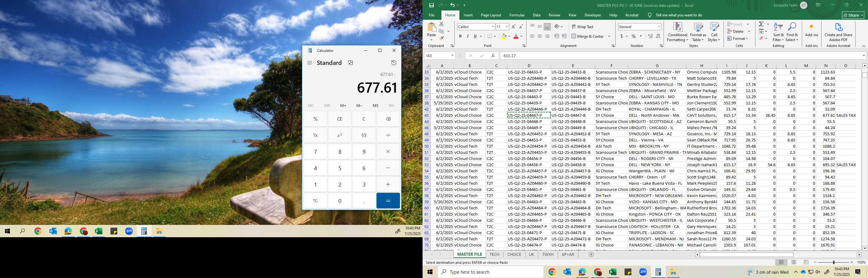Open Conditional Formatting in Styles group
Screen dimensions: 868x278
678,32
